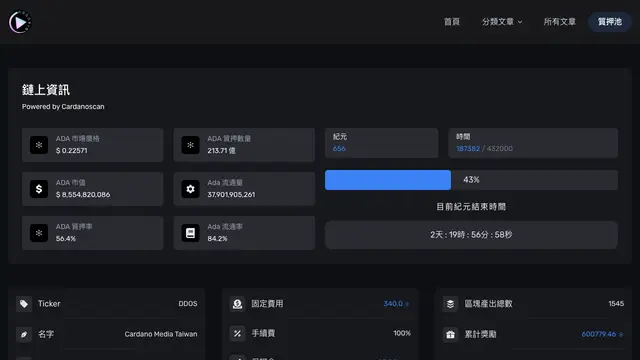This screenshot has height=360, width=640.
Task: Click the gift icon next to 累計獎勵
Action: coord(450,334)
